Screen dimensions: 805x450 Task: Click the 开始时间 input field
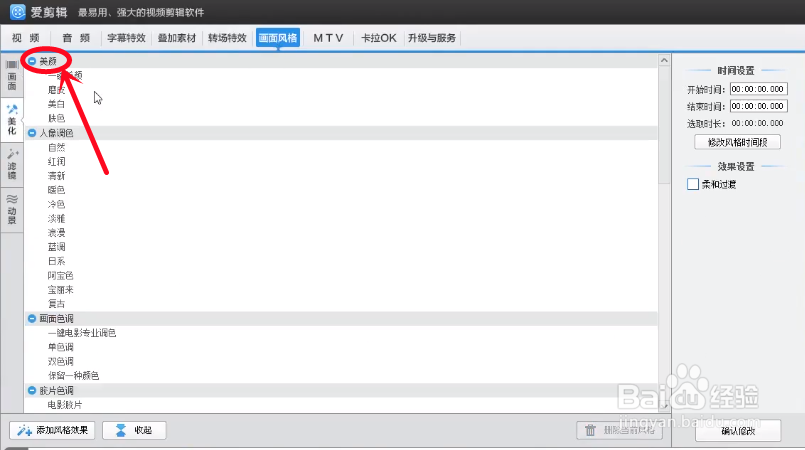click(758, 89)
